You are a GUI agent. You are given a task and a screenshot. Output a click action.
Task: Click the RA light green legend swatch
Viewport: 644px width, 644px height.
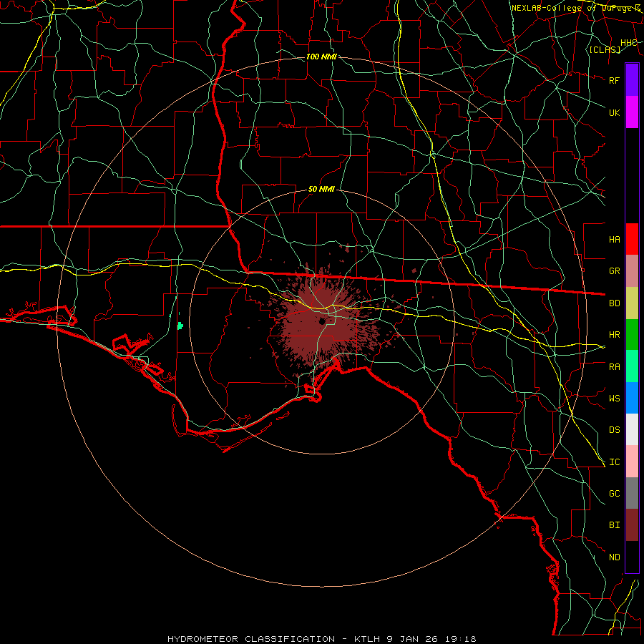pyautogui.click(x=632, y=366)
